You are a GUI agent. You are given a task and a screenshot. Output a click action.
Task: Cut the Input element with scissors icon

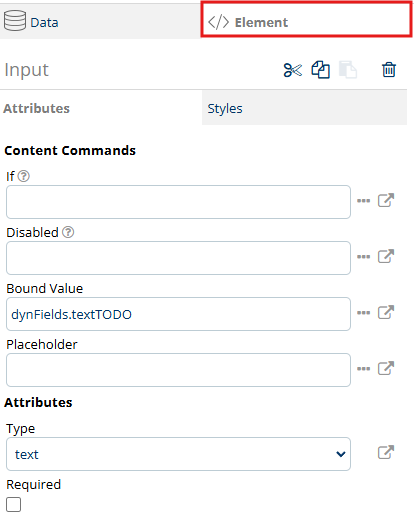click(293, 70)
